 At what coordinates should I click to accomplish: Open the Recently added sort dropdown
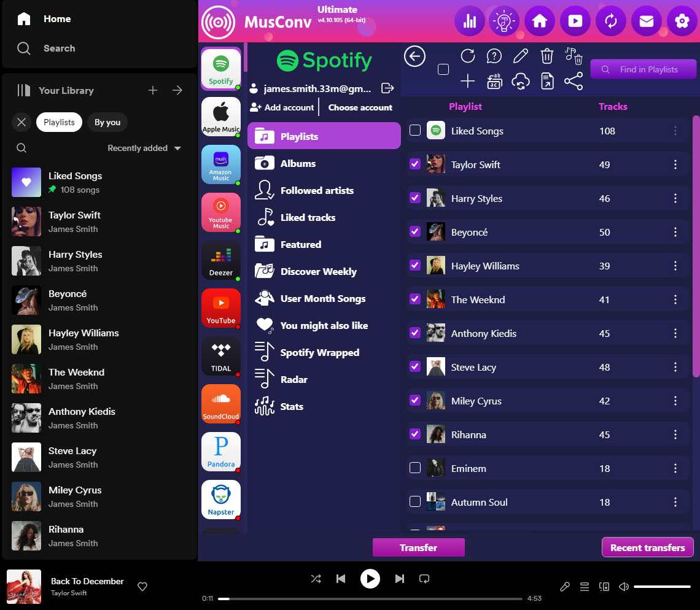144,148
